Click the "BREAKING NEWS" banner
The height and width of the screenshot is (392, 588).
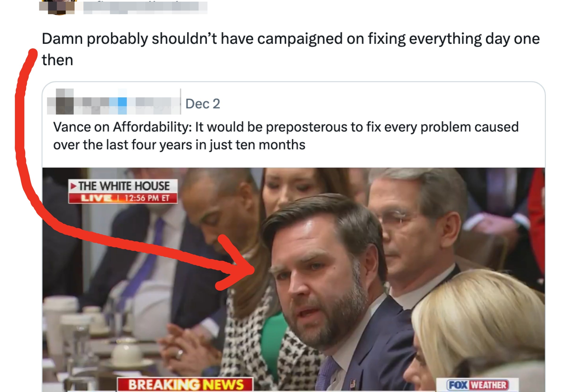(186, 384)
